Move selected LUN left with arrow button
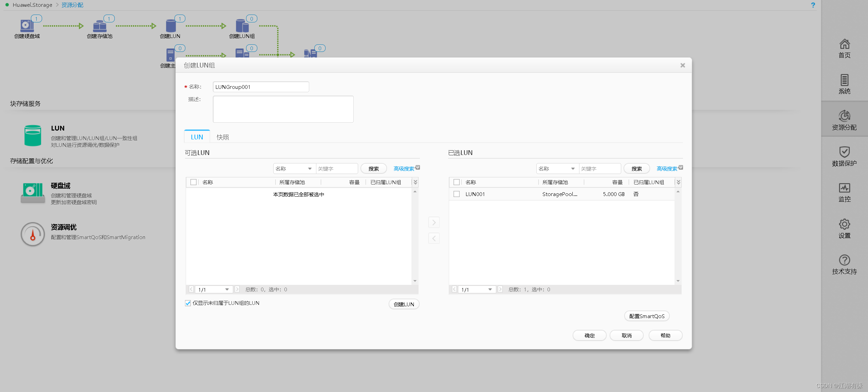Image resolution: width=868 pixels, height=392 pixels. [434, 238]
